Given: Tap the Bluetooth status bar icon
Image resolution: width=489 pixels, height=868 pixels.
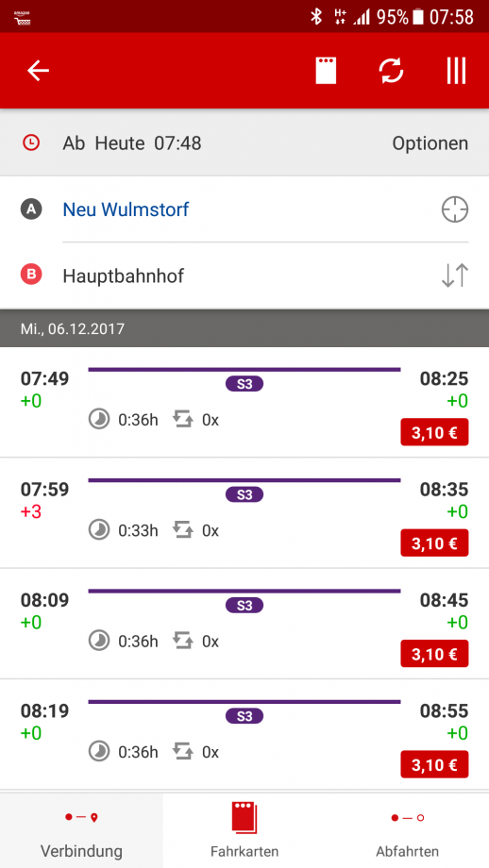Looking at the screenshot, I should 316,17.
